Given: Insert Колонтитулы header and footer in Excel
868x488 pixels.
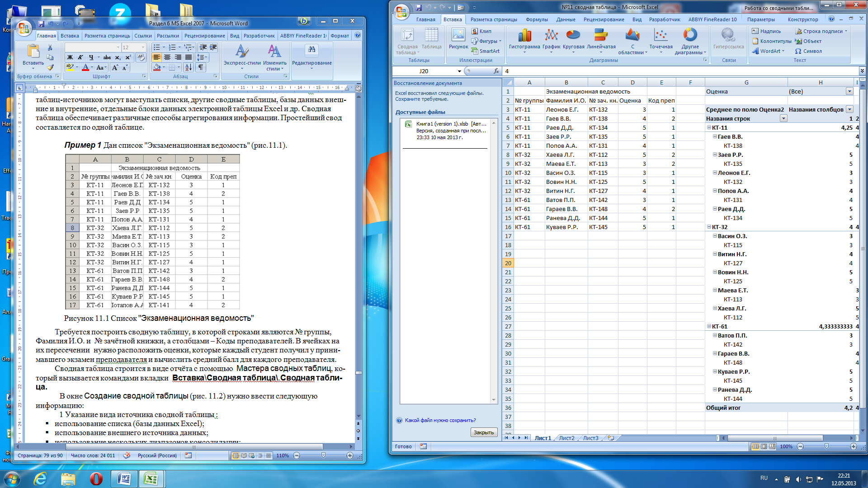Looking at the screenshot, I should 771,41.
